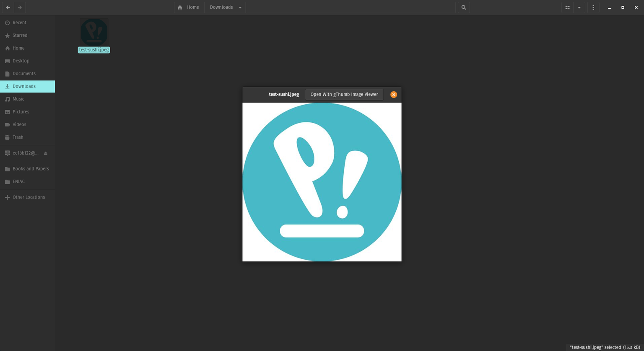
Task: Open With gThumb Image Viewer
Action: pyautogui.click(x=344, y=94)
